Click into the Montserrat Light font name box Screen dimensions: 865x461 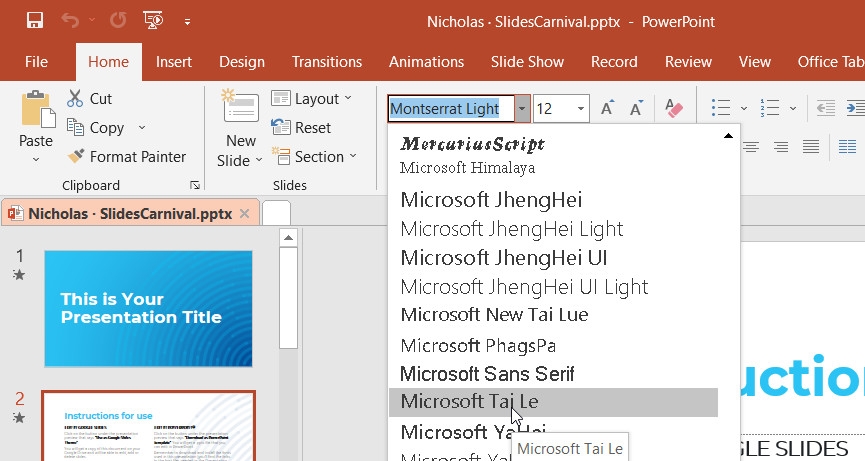tap(451, 109)
